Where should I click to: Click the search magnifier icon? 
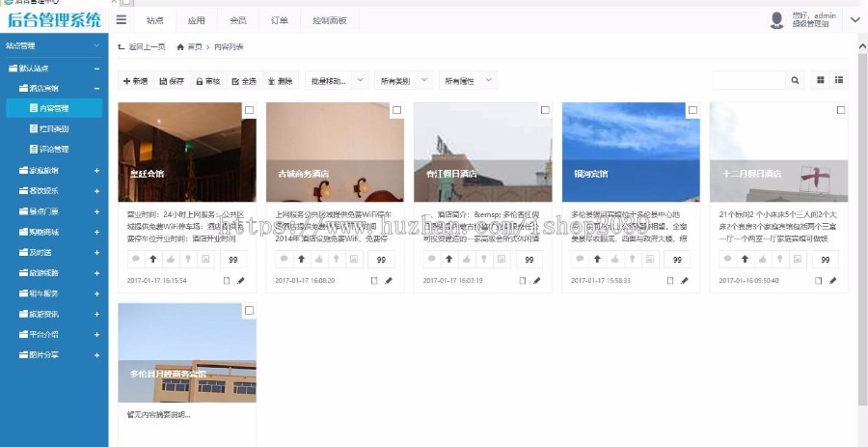click(795, 80)
